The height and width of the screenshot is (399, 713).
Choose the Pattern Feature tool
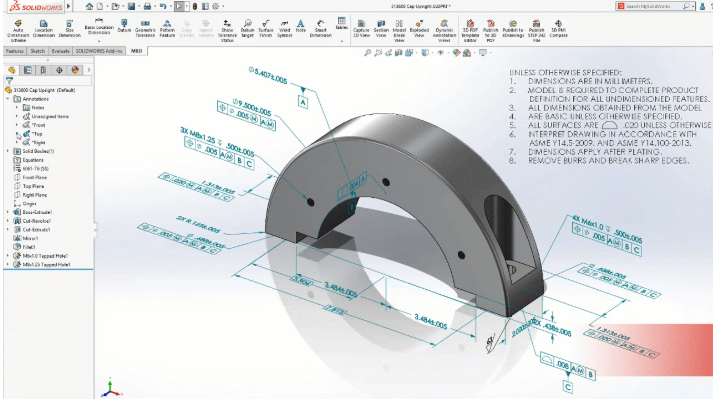[x=167, y=28]
